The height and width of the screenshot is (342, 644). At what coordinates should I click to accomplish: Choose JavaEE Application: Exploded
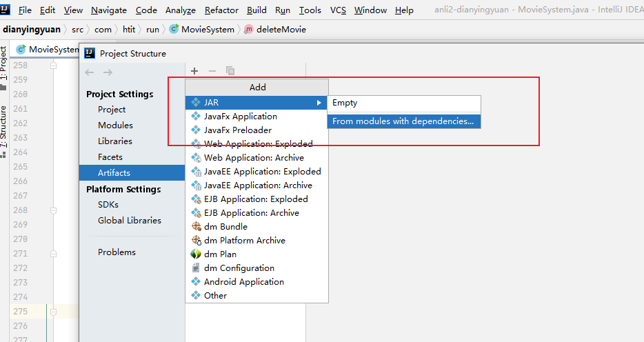[x=256, y=172]
